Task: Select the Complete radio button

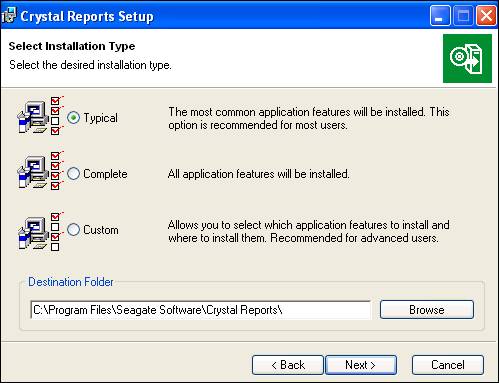Action: point(73,174)
